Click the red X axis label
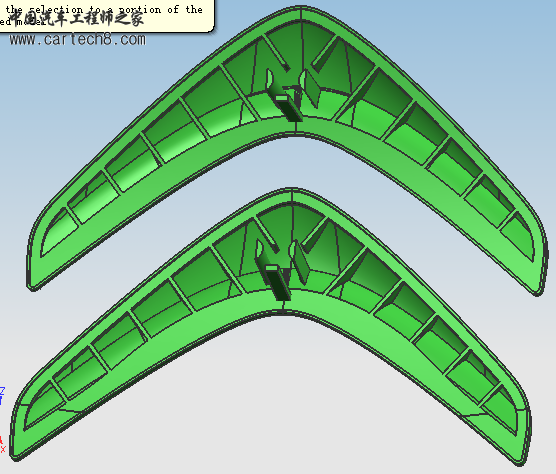Viewport: 556px width, 474px height. click(x=2, y=449)
